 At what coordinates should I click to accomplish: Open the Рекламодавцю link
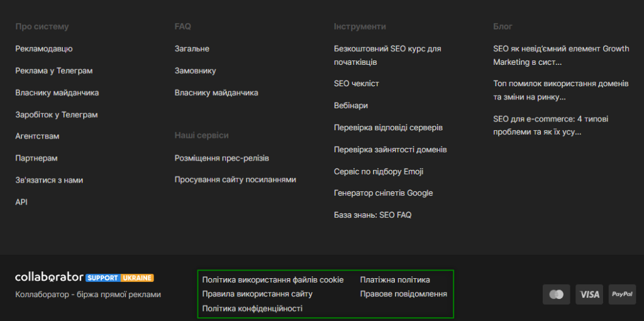[44, 48]
